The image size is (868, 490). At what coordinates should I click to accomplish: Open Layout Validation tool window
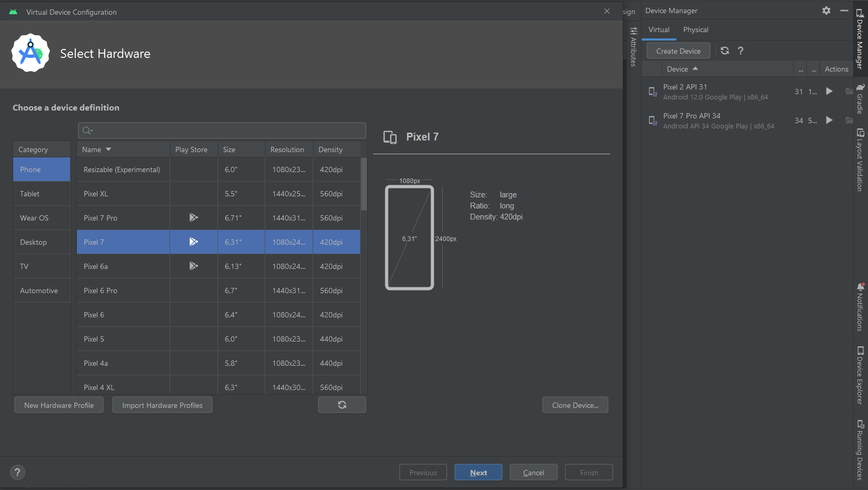pyautogui.click(x=860, y=160)
